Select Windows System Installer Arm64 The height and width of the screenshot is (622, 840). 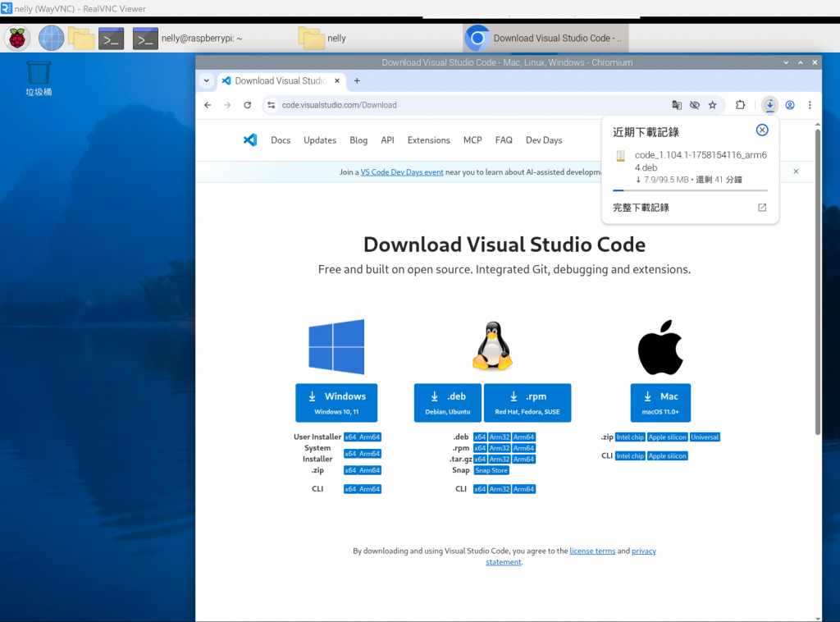(370, 454)
